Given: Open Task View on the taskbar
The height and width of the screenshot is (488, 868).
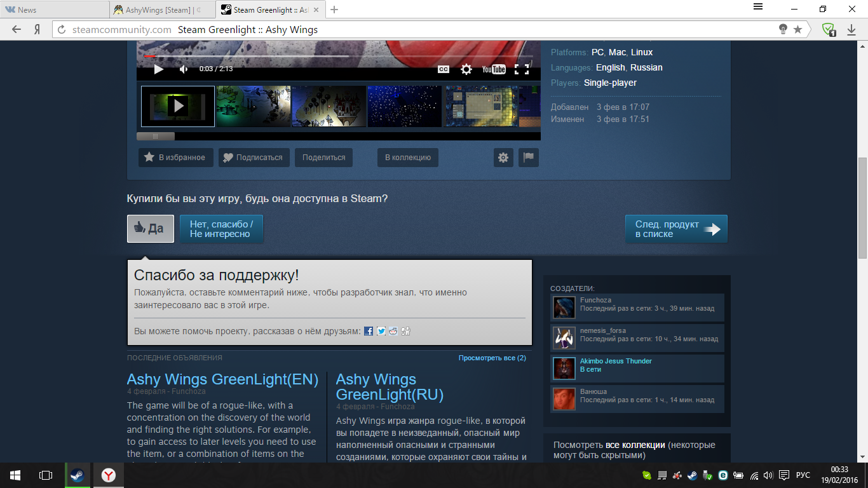Looking at the screenshot, I should tap(46, 475).
